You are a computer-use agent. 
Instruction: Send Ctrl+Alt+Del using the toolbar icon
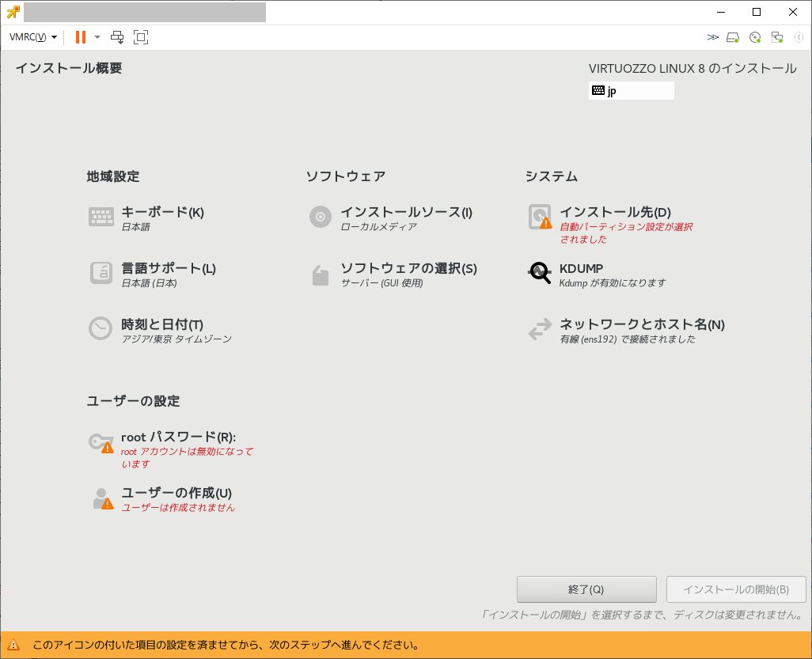pos(118,36)
